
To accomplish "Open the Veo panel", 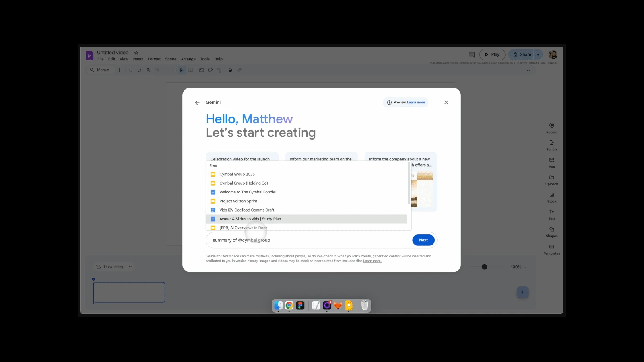I will [x=552, y=162].
